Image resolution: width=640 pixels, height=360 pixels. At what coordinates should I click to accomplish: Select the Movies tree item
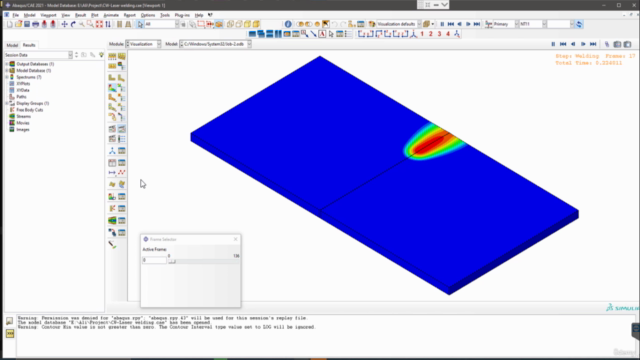coord(23,123)
